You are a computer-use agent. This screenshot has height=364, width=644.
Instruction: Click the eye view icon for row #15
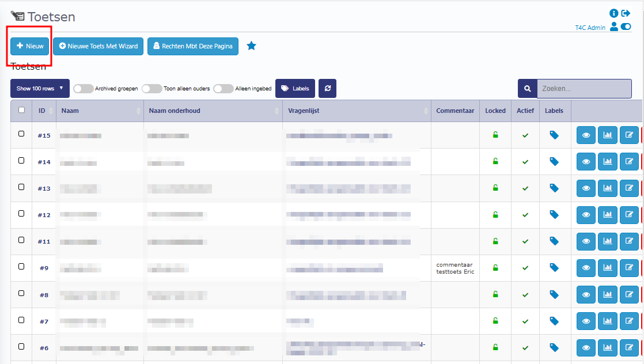pos(586,135)
